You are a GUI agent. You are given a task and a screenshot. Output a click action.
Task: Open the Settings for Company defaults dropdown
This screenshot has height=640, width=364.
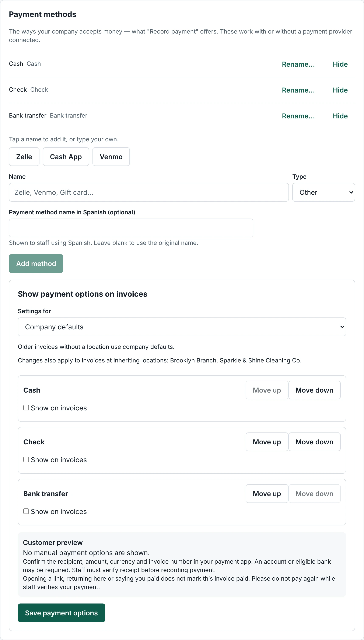pyautogui.click(x=182, y=327)
